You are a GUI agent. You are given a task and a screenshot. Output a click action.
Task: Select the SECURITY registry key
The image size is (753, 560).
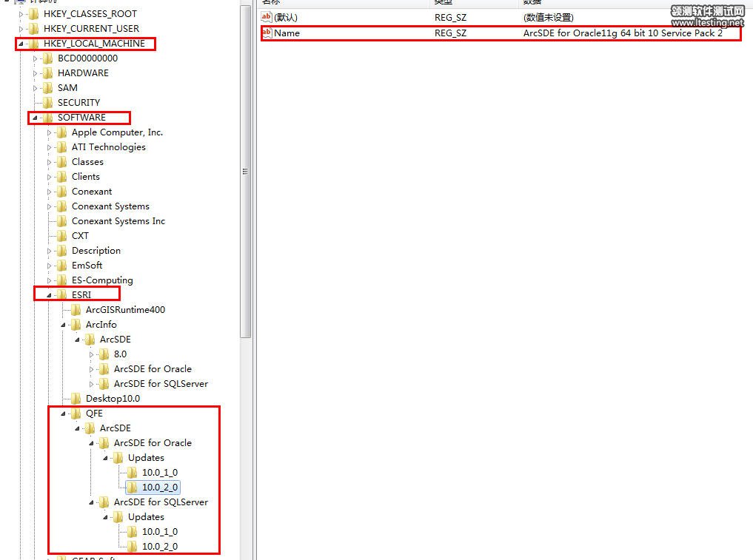click(x=78, y=103)
